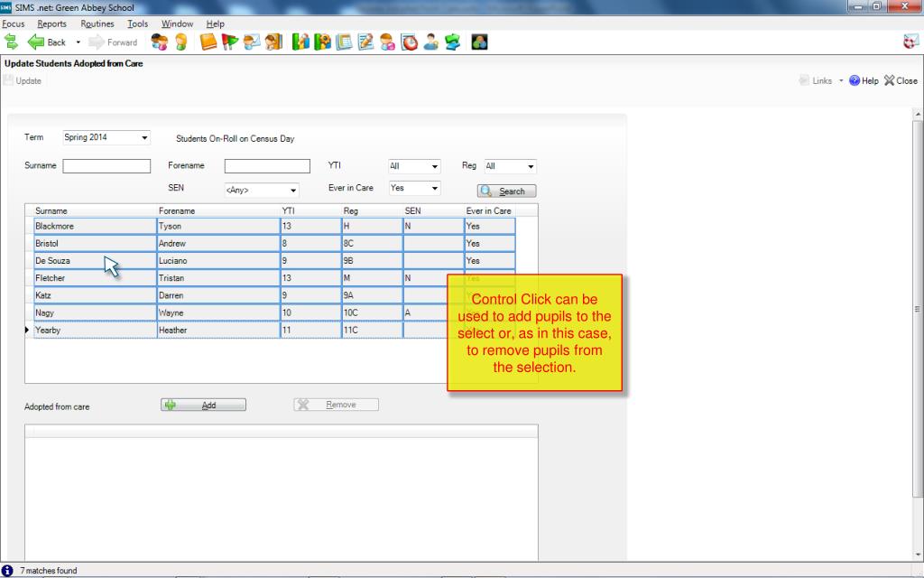Click the teal exchange arrows icon
Viewport: 924px width, 578px height.
pyautogui.click(x=453, y=42)
